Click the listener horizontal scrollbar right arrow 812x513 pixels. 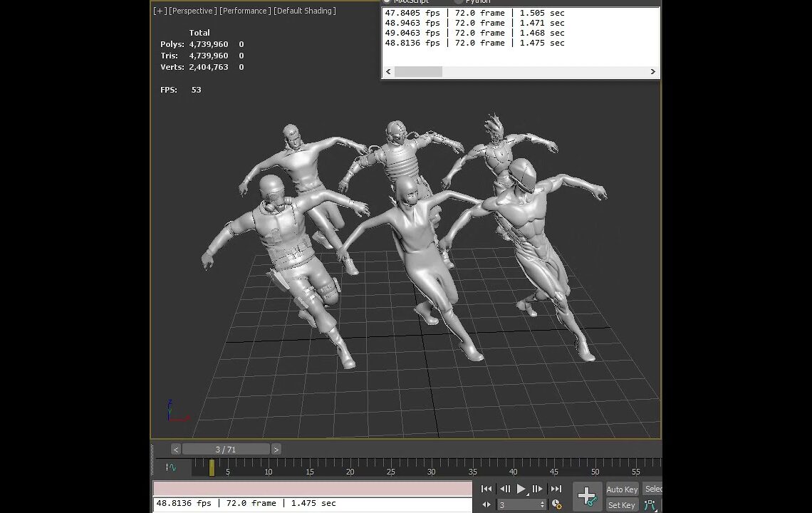point(652,71)
